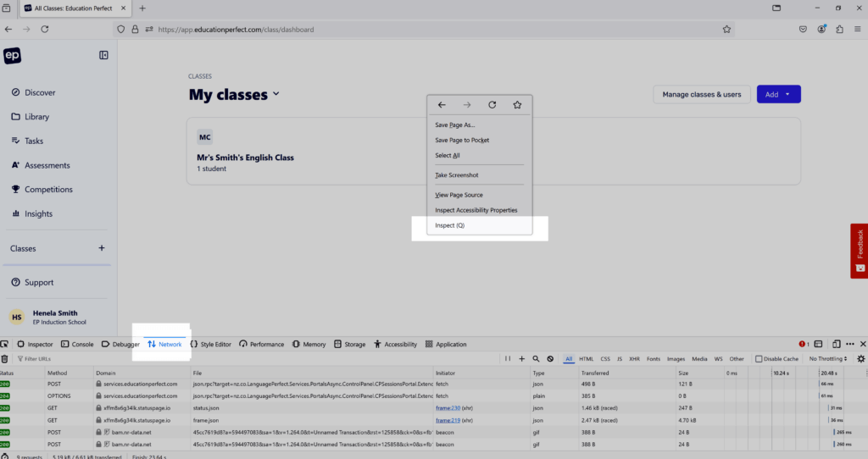Click the performance analysis stopwatch icon
The height and width of the screenshot is (459, 868).
click(x=4, y=456)
